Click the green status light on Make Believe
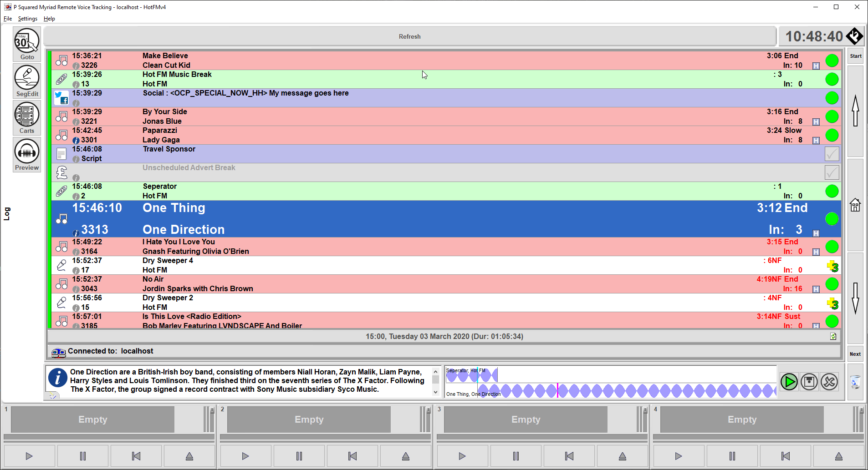This screenshot has width=868, height=470. [x=832, y=60]
